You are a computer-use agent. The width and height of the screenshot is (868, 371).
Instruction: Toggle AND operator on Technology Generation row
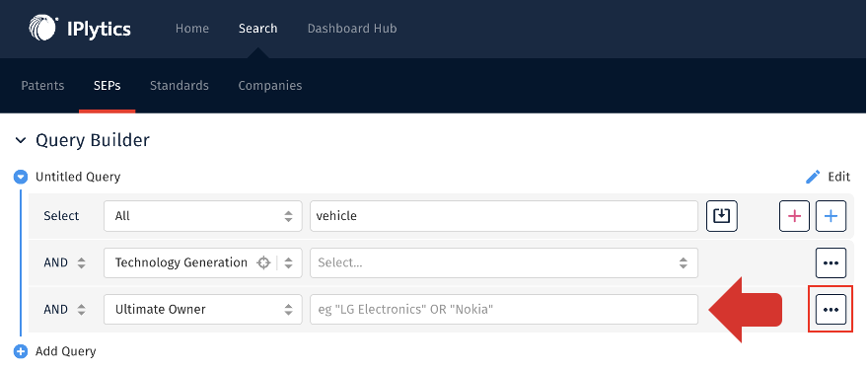tap(65, 263)
